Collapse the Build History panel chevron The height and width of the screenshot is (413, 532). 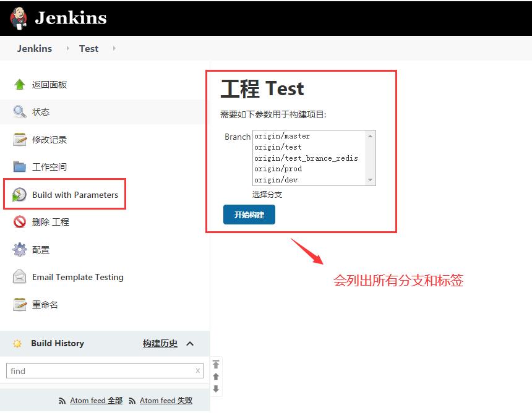[190, 344]
